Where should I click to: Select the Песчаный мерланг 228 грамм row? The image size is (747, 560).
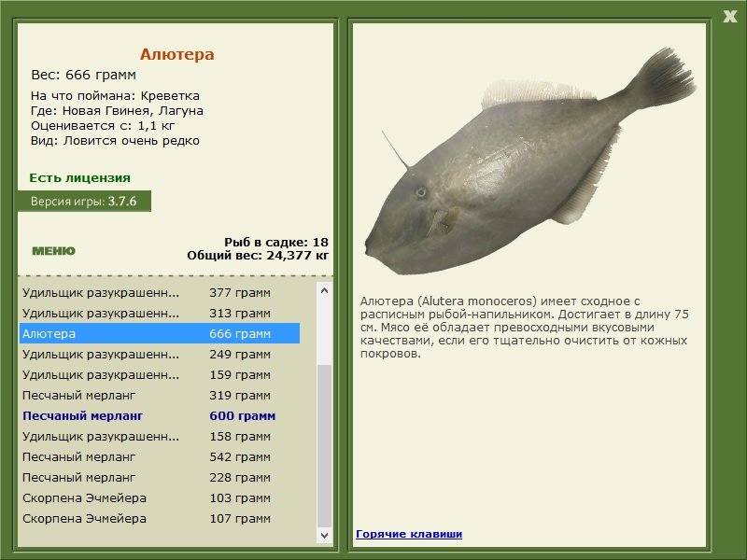tap(160, 477)
